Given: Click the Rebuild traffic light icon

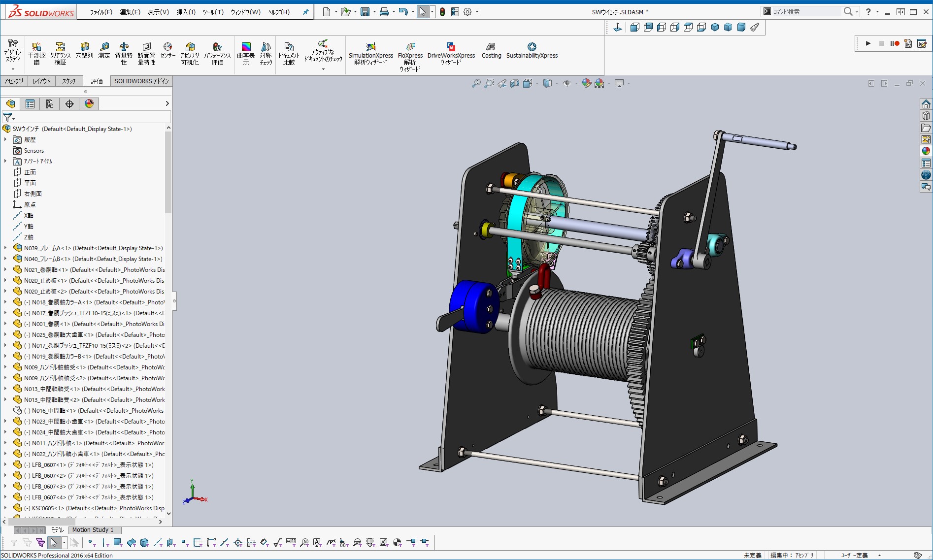Looking at the screenshot, I should point(442,12).
